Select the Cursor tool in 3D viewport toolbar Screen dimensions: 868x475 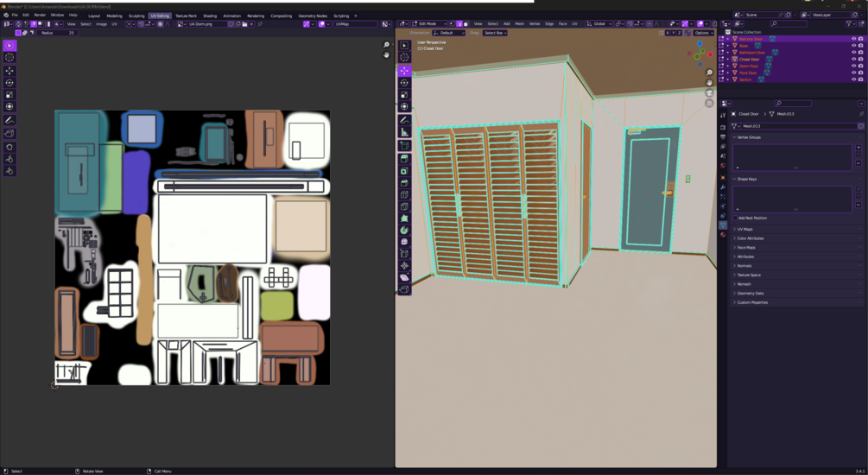[404, 57]
